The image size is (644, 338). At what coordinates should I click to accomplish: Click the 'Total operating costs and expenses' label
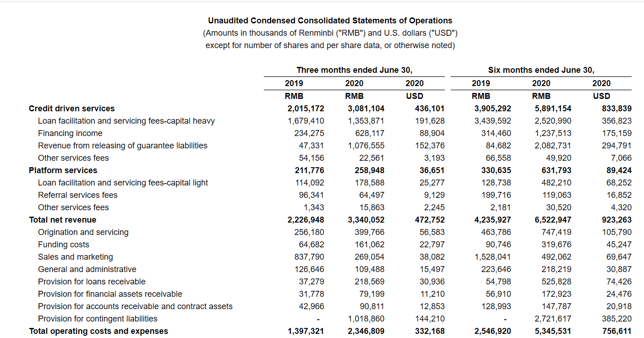[98, 331]
